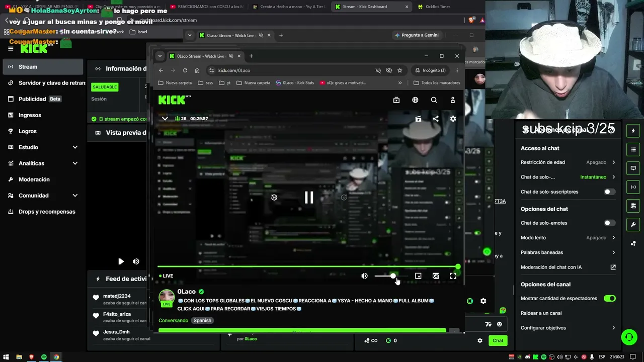Mute the dashboard preview volume
The height and width of the screenshot is (362, 644).
click(x=136, y=261)
